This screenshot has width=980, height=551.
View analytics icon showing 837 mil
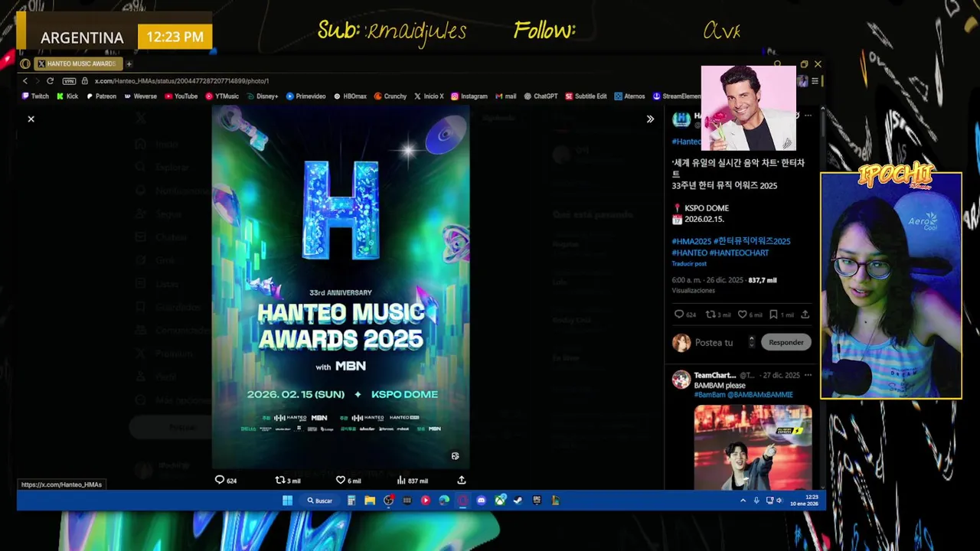click(401, 480)
